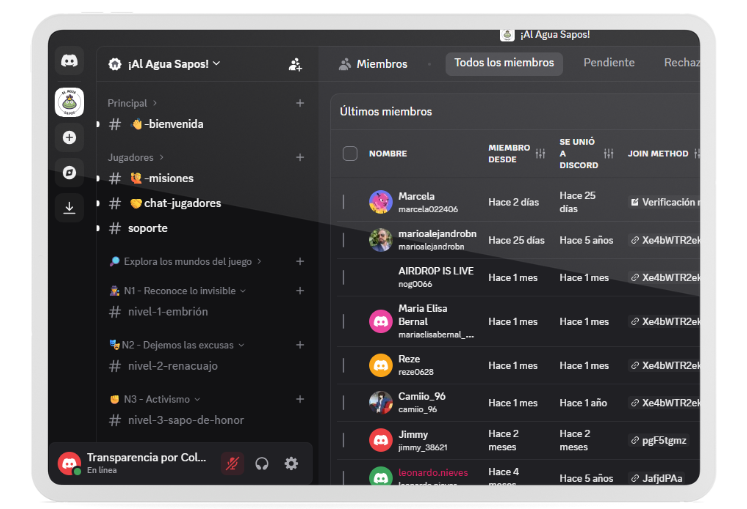
Task: Click the add a server plus icon
Action: pyautogui.click(x=69, y=138)
